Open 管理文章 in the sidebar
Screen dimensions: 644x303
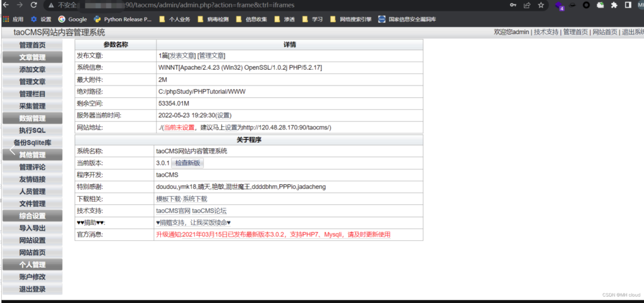tap(33, 82)
